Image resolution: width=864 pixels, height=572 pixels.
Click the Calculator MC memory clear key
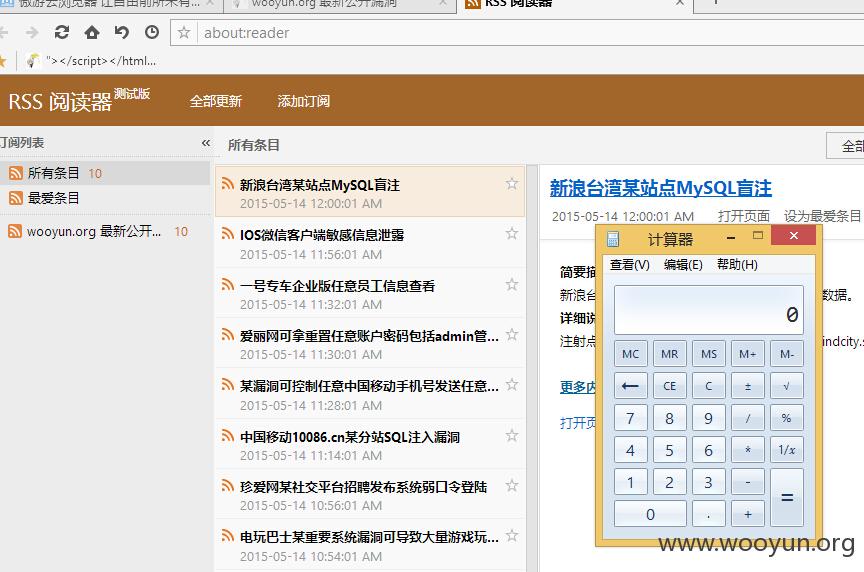point(630,354)
